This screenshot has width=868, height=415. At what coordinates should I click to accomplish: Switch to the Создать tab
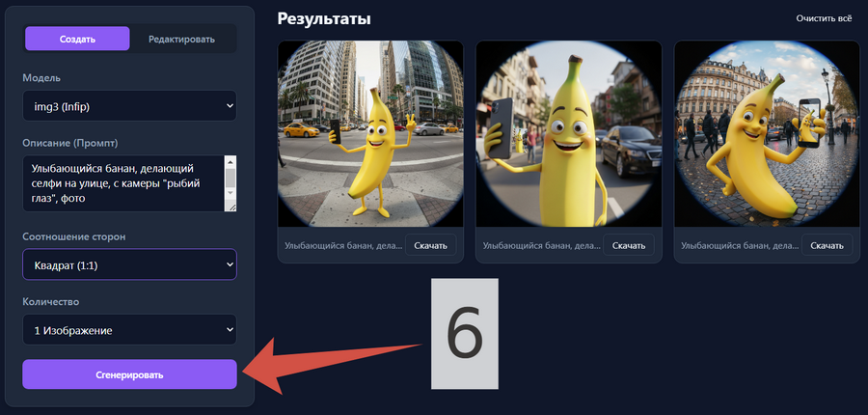[77, 39]
